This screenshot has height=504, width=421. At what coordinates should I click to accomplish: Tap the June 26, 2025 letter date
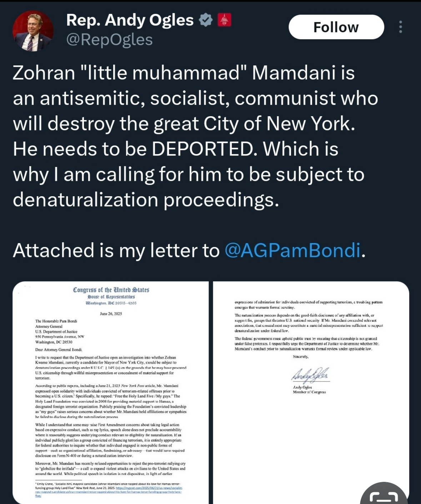tap(111, 313)
